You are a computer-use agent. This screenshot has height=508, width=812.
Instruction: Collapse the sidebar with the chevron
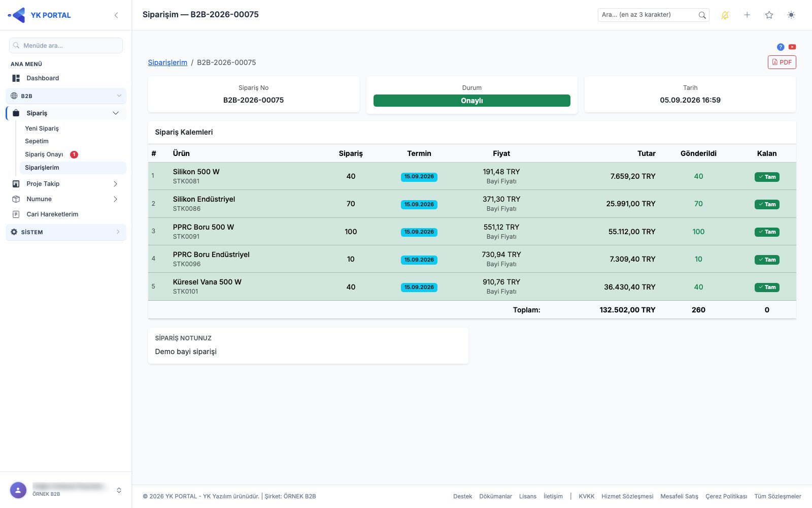pos(116,15)
